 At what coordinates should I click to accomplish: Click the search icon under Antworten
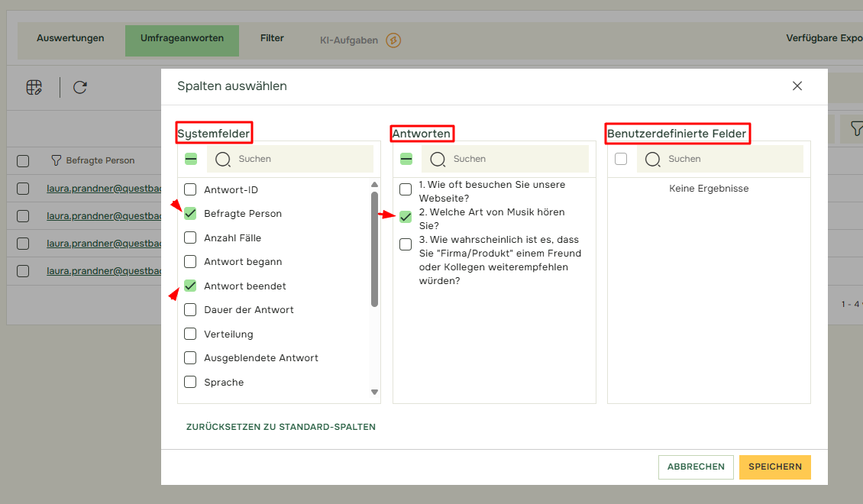coord(438,159)
